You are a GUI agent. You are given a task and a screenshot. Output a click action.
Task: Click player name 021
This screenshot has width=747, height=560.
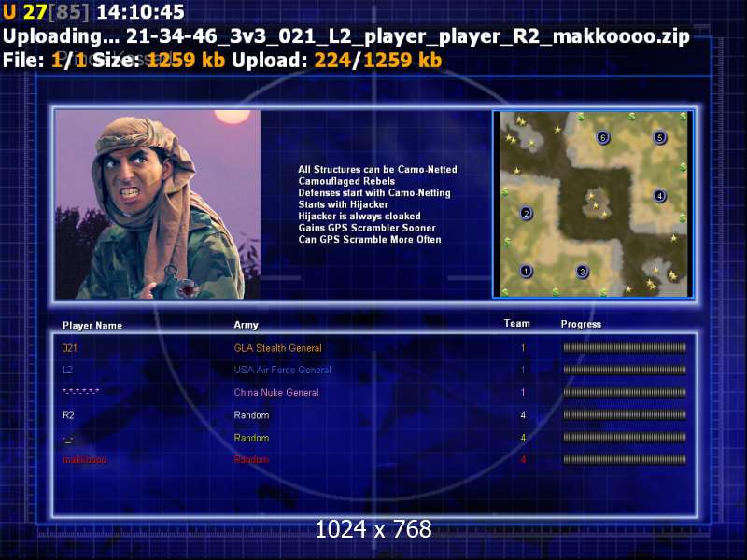click(69, 348)
